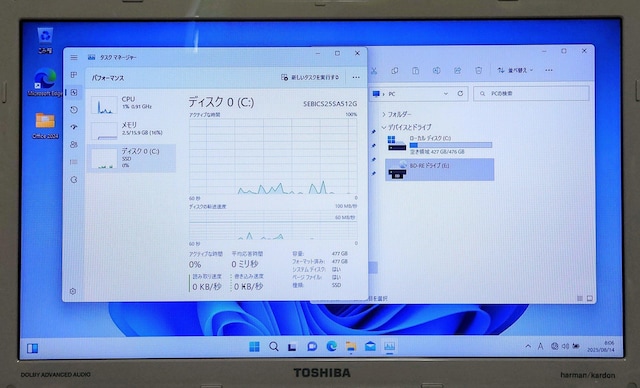640x388 pixels.
Task: Show hidden system tray icons chevron
Action: coord(528,346)
